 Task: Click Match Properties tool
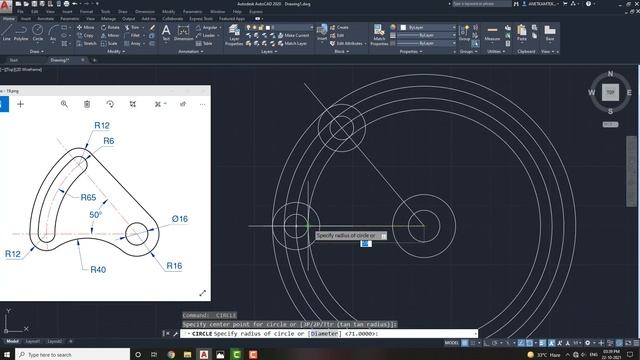pyautogui.click(x=379, y=35)
